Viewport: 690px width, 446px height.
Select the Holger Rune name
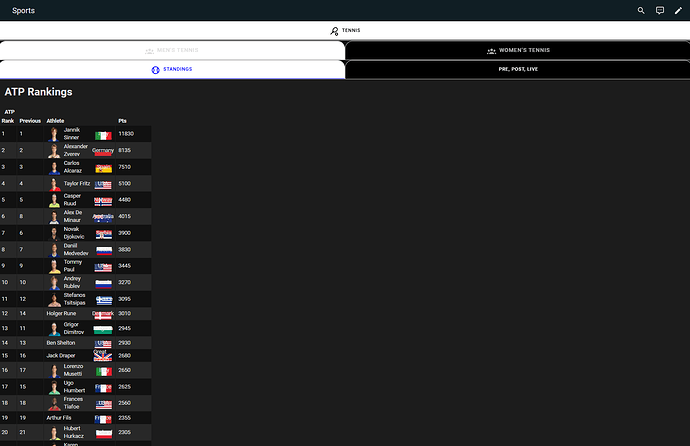[61, 314]
